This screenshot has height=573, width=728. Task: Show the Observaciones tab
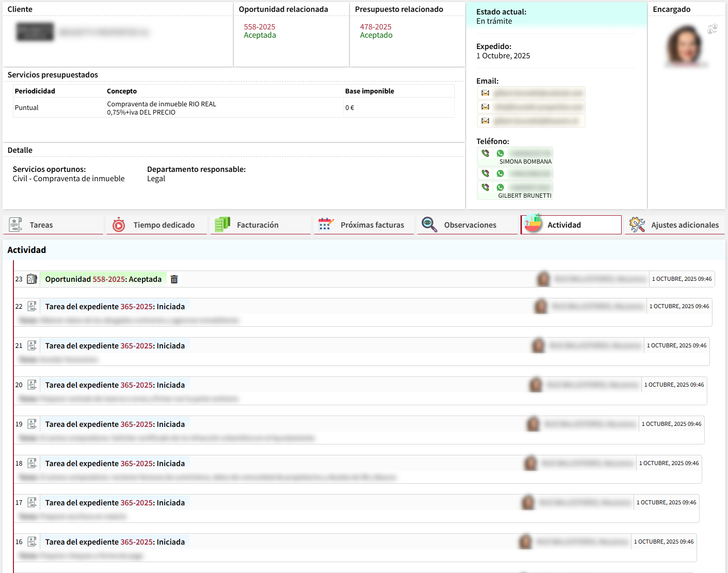click(470, 225)
